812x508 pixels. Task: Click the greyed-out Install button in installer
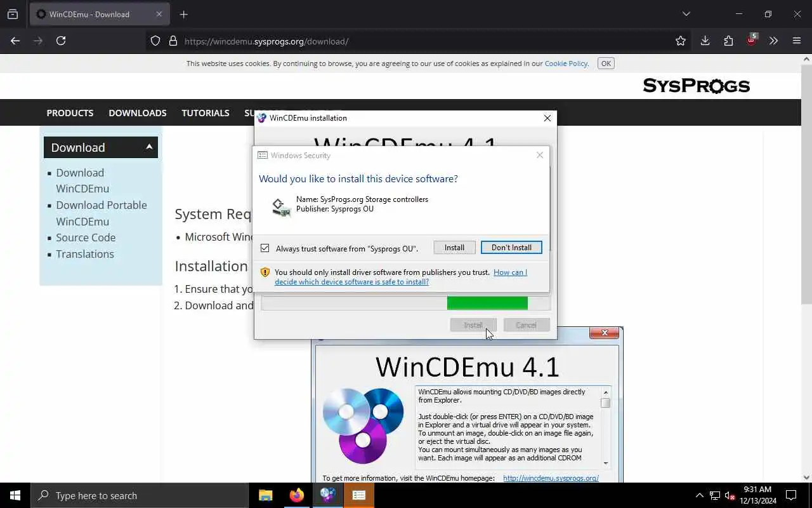(473, 325)
